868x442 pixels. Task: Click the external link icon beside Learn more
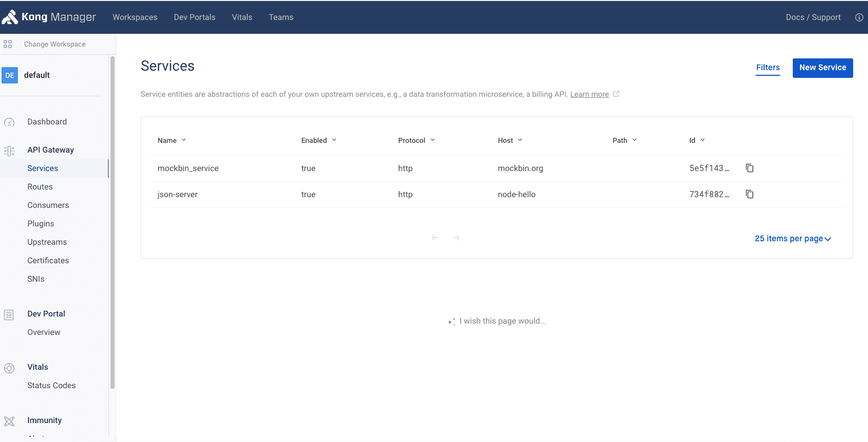pos(616,94)
